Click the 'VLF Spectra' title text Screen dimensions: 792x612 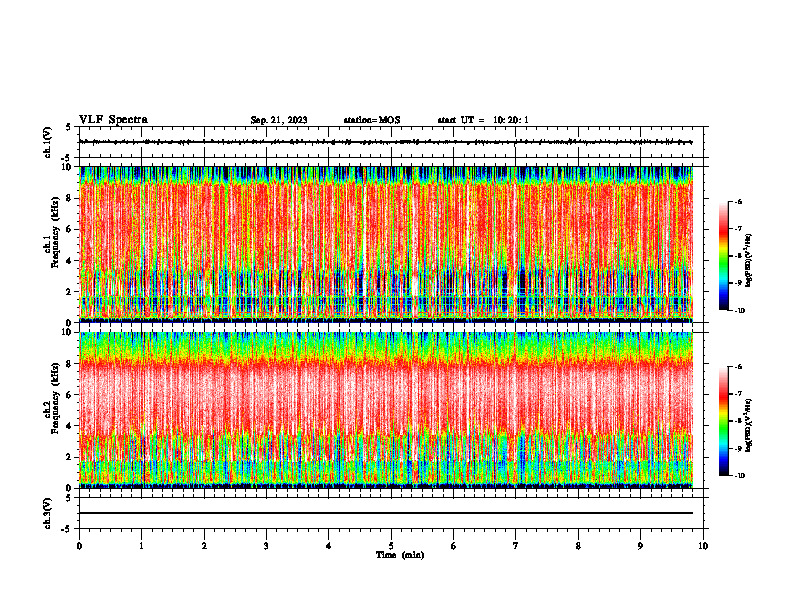[x=113, y=120]
